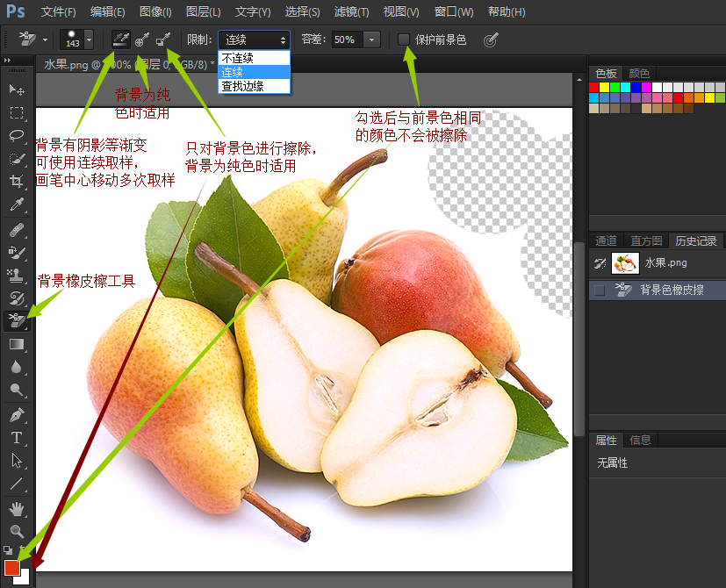Select the Brush tool
Screen dimensions: 726x588
17,253
